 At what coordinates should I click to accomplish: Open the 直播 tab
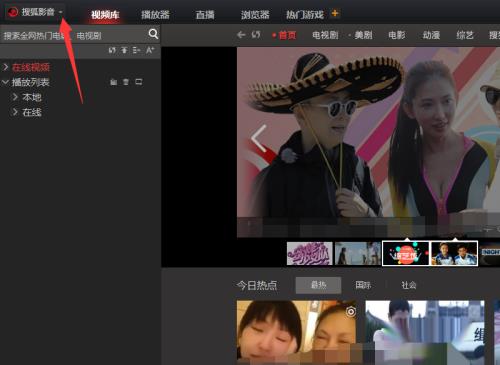205,15
